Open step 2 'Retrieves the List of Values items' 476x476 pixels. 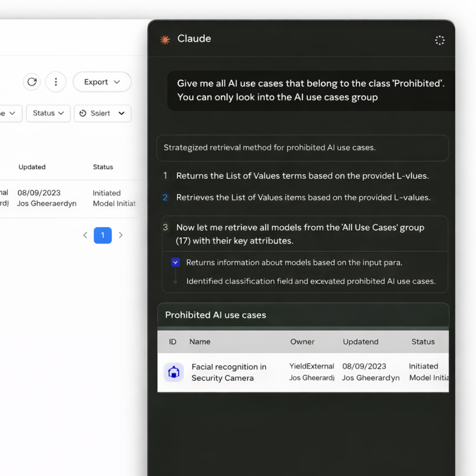pos(303,198)
